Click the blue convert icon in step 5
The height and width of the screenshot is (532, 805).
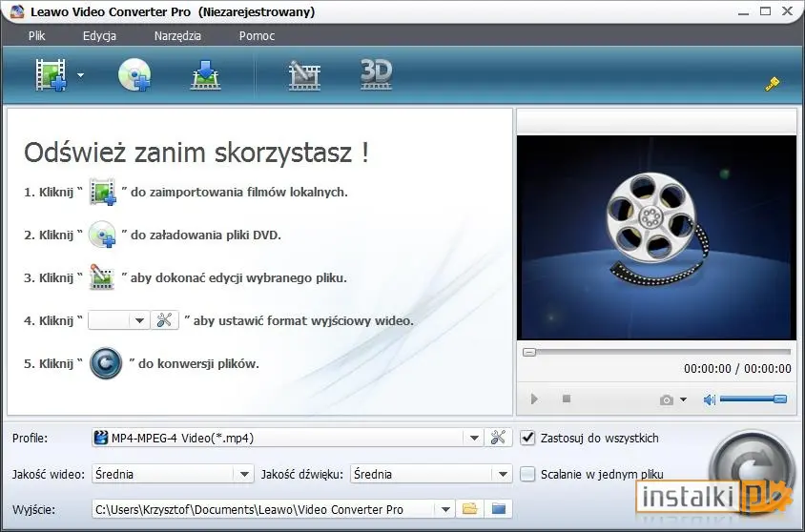pos(106,363)
